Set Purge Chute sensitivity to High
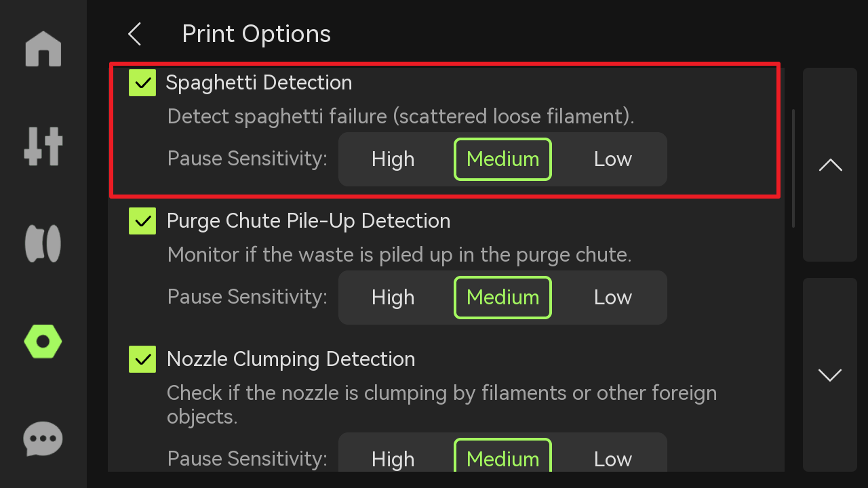Viewport: 868px width, 488px height. pos(393,298)
